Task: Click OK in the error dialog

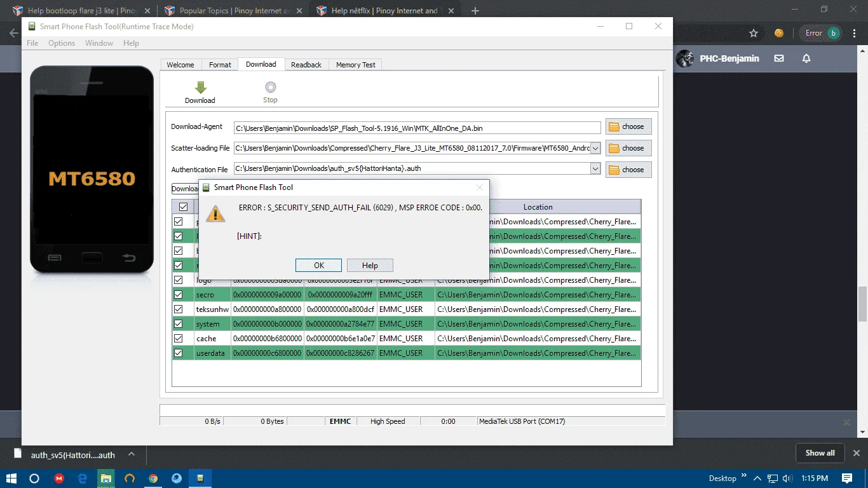Action: coord(319,266)
